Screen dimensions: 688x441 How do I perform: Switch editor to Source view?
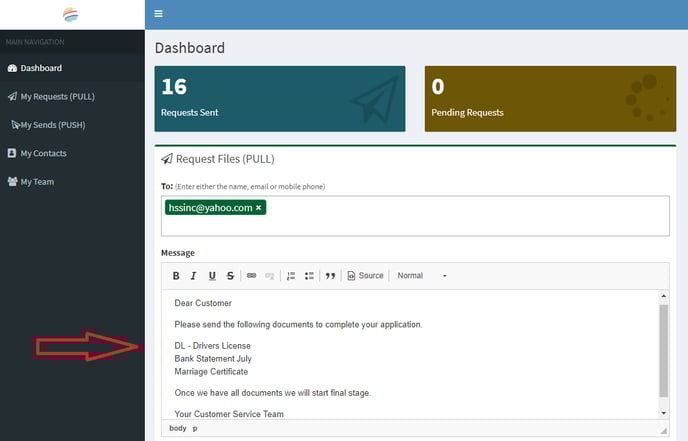pyautogui.click(x=365, y=276)
